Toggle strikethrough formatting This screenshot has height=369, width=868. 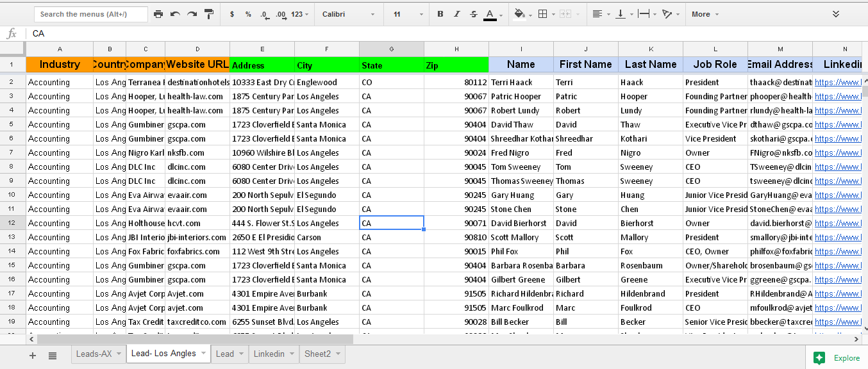(472, 13)
